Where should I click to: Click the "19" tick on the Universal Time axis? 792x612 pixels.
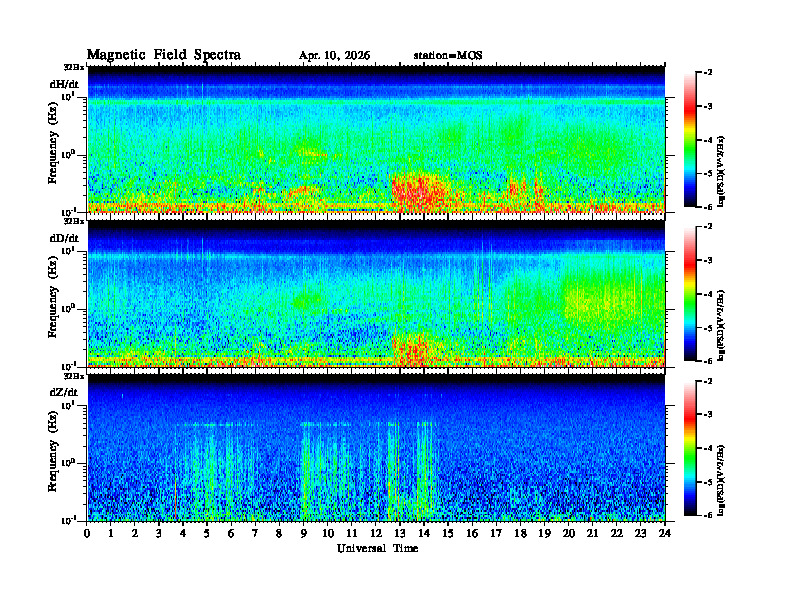[x=544, y=534]
